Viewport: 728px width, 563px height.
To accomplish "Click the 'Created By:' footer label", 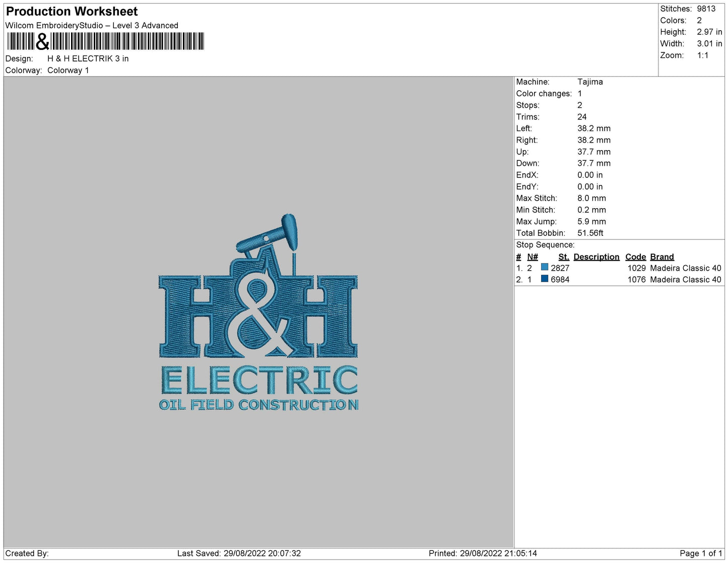I will (x=27, y=553).
